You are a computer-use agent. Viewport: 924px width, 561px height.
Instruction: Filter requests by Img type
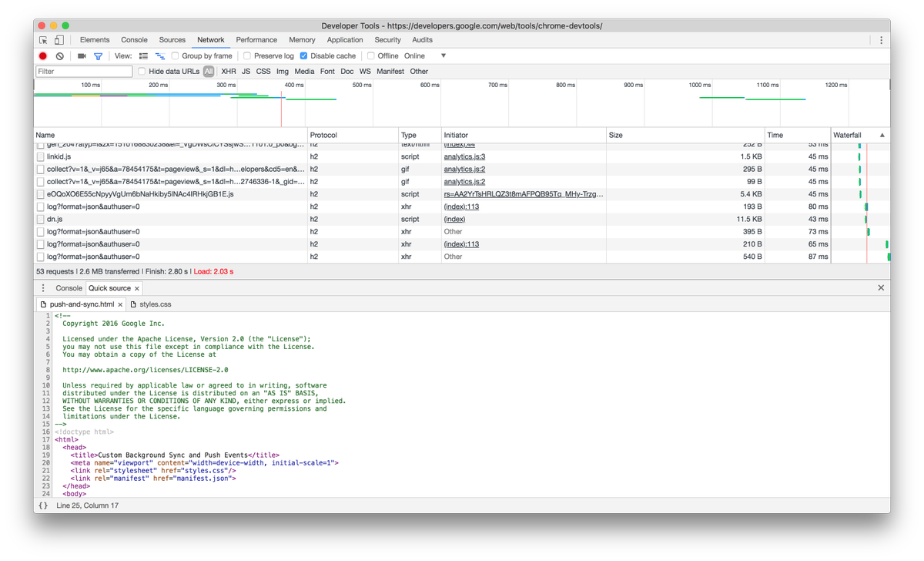click(283, 71)
